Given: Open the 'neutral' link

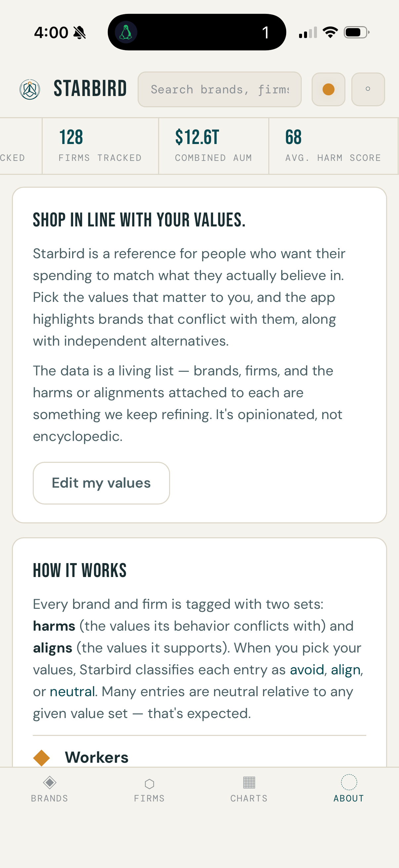Looking at the screenshot, I should (72, 692).
